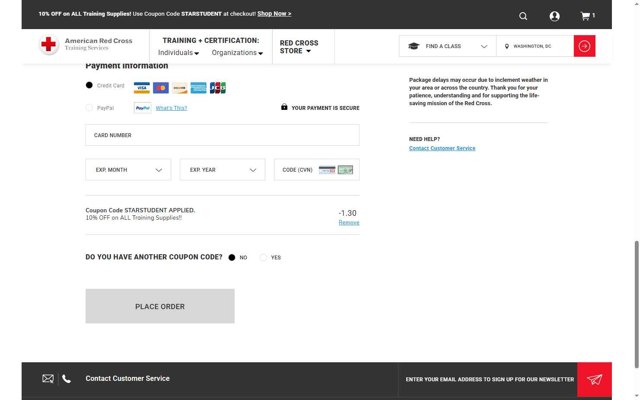Submit newsletter with paper plane icon
640x400 pixels.
594,379
